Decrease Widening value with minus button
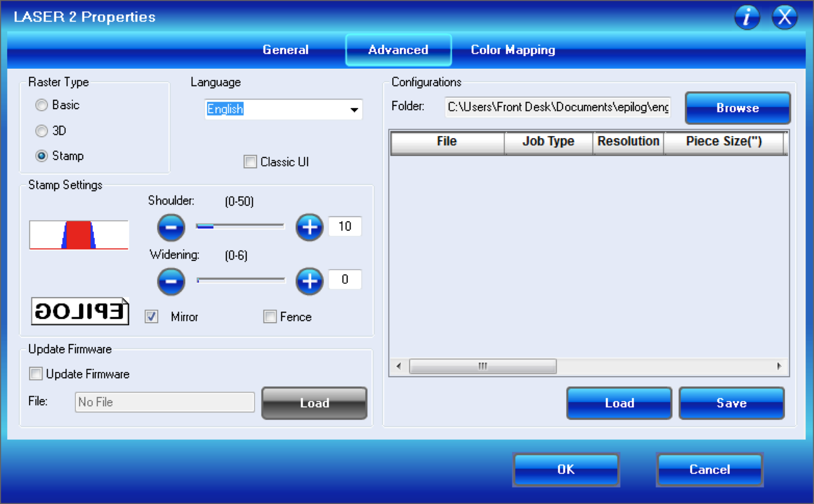This screenshot has width=814, height=504. coord(171,281)
